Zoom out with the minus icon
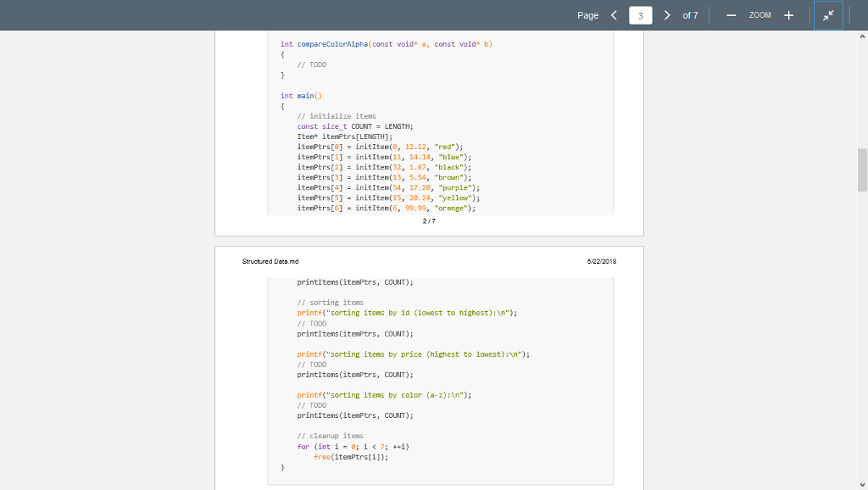Screen dimensions: 868x490 [731, 15]
